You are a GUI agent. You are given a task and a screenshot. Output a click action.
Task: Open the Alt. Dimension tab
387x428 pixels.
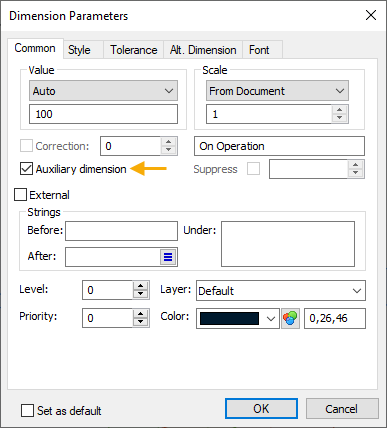point(203,50)
